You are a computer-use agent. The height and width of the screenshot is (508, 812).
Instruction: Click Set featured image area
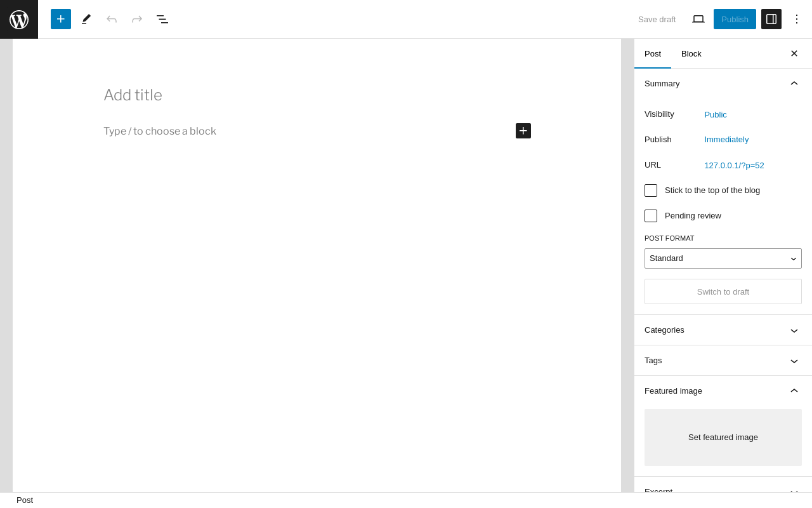click(723, 438)
